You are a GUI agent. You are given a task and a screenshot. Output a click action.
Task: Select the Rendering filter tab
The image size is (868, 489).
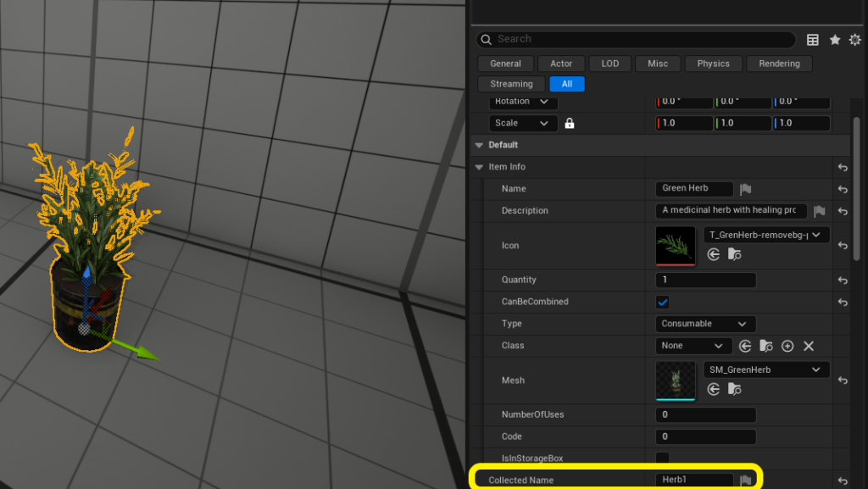[x=779, y=64]
